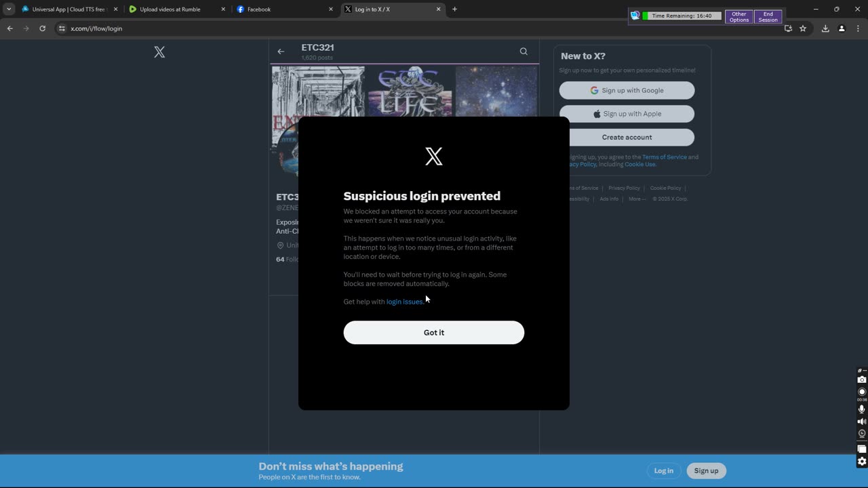Open the Ads info footer link

(609, 199)
